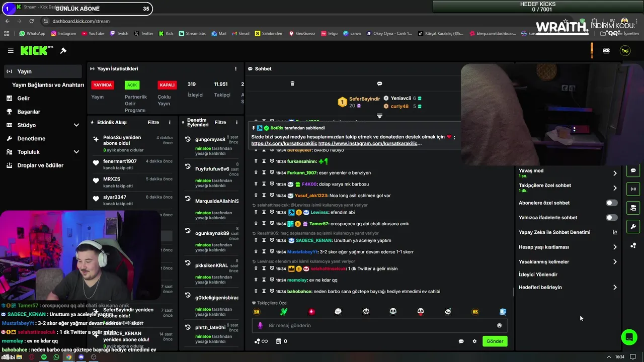644x362 pixels.
Task: Insert the SA emote
Action: coord(257,312)
